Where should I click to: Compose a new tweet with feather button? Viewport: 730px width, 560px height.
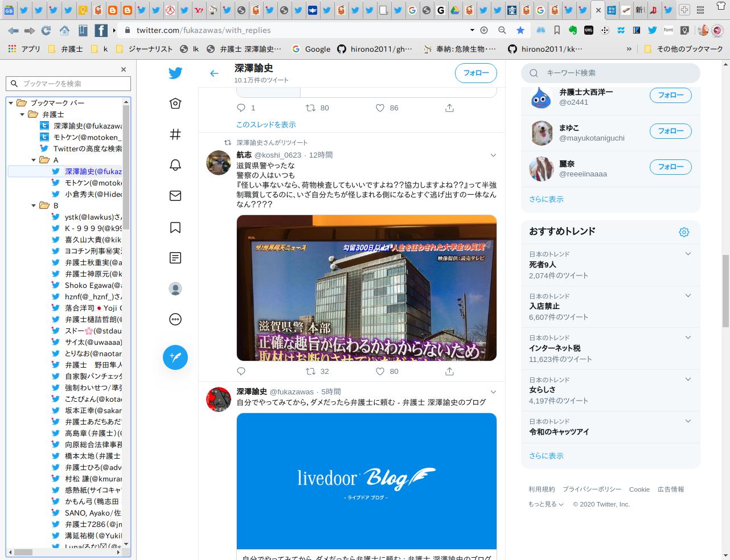175,357
